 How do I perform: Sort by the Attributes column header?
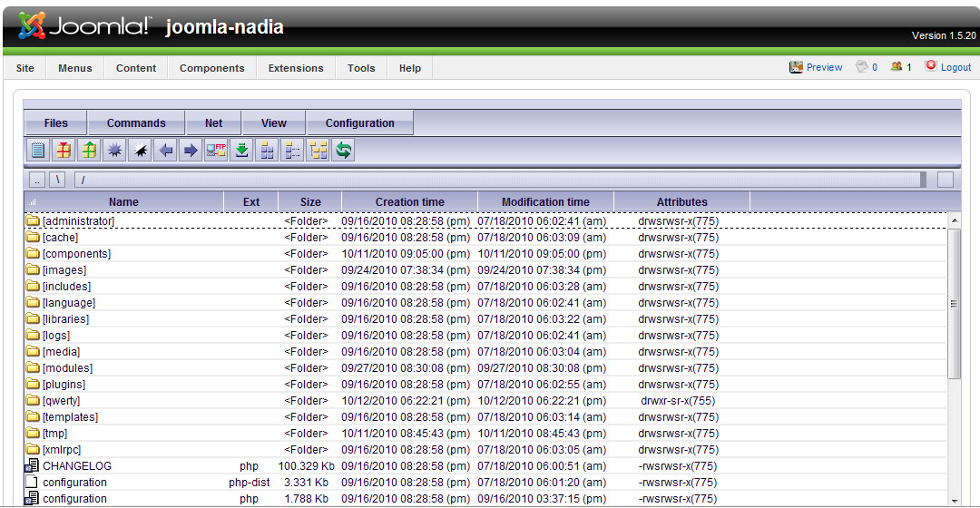pos(681,201)
